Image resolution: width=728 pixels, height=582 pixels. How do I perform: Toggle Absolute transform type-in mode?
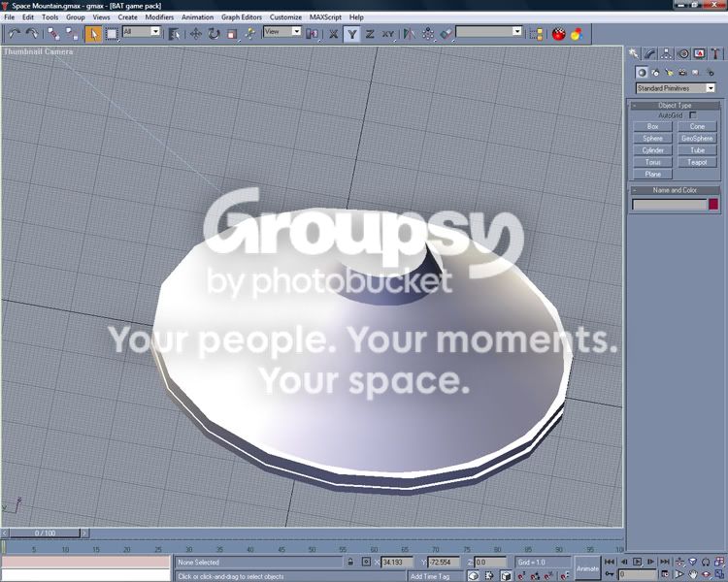[366, 562]
